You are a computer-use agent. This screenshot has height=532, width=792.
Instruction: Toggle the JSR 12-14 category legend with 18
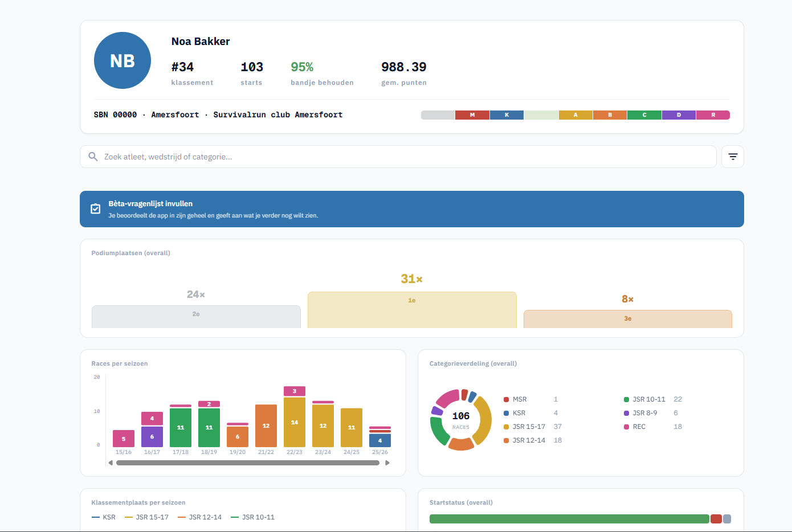pyautogui.click(x=533, y=440)
